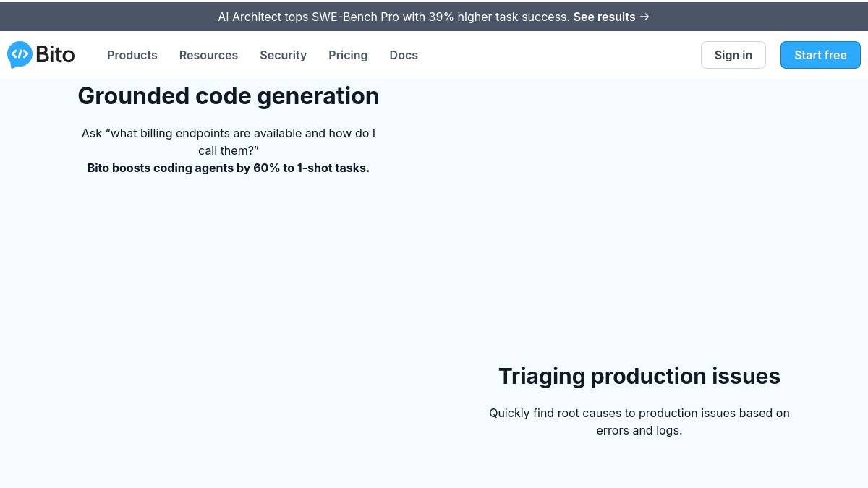Click the arrow after See results
The image size is (868, 488).
coord(644,17)
